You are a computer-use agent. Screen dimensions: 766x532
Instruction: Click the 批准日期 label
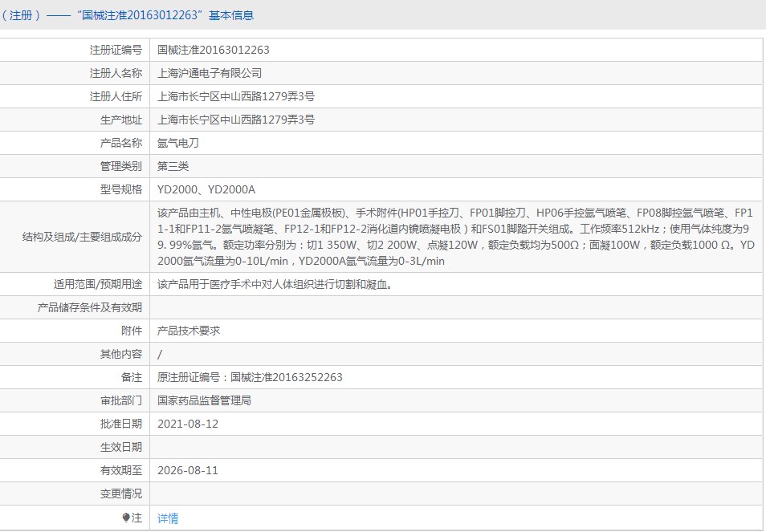[121, 424]
